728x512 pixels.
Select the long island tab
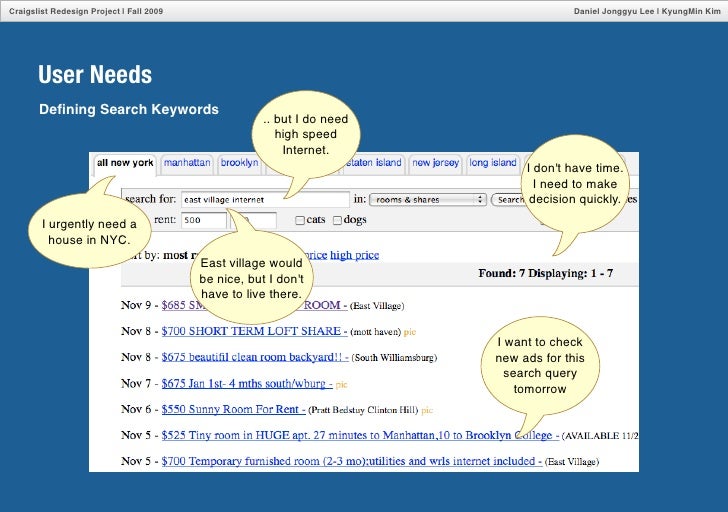[493, 163]
